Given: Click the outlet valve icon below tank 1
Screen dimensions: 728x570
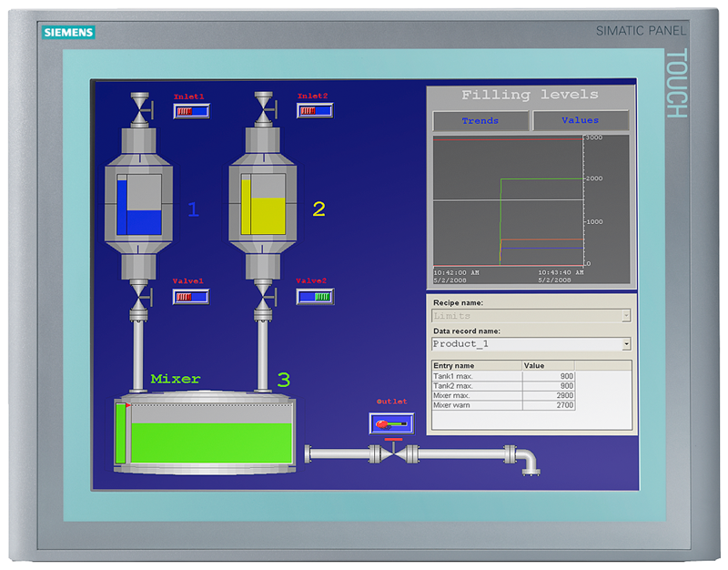Looking at the screenshot, I should coord(140,298).
